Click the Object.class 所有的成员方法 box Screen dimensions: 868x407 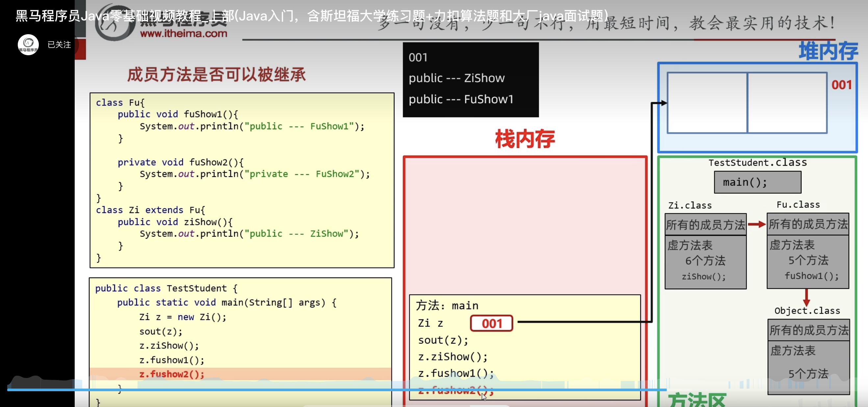(x=809, y=330)
